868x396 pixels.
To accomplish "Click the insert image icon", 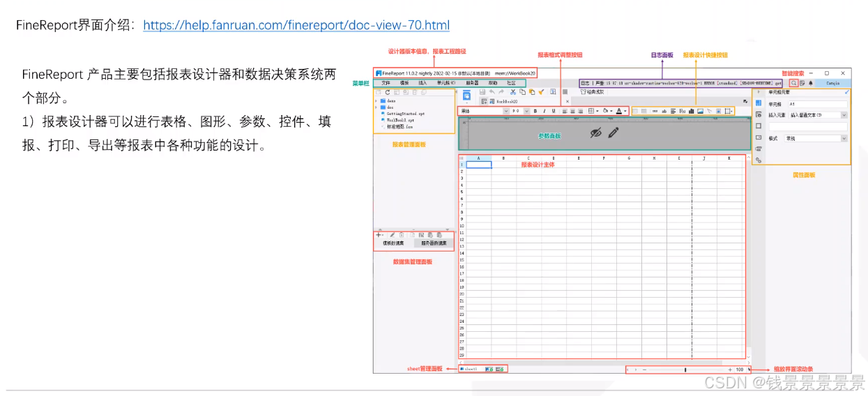I will coord(700,111).
